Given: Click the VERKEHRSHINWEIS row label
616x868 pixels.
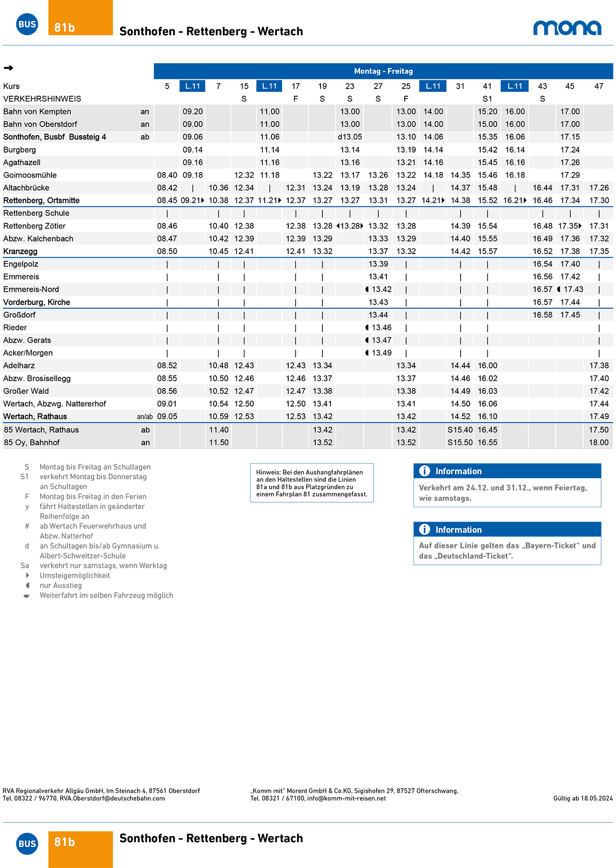Looking at the screenshot, I should tap(42, 99).
